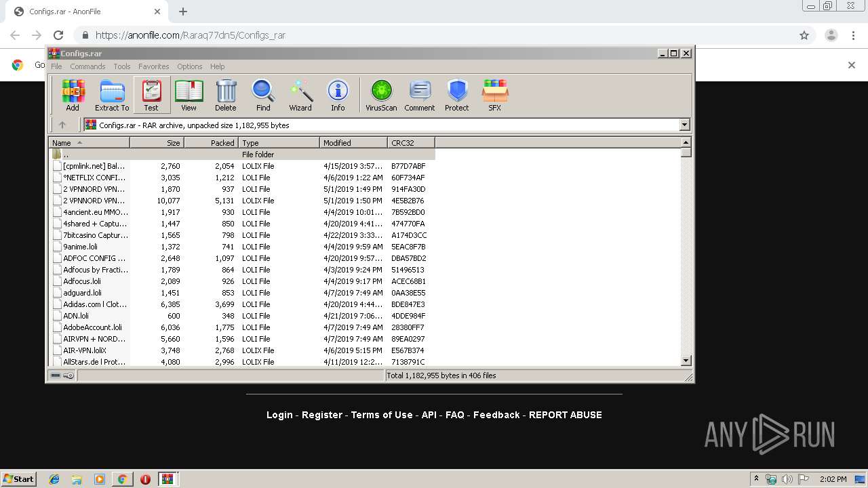Image resolution: width=868 pixels, height=488 pixels.
Task: Go up one folder level arrow
Action: click(62, 125)
